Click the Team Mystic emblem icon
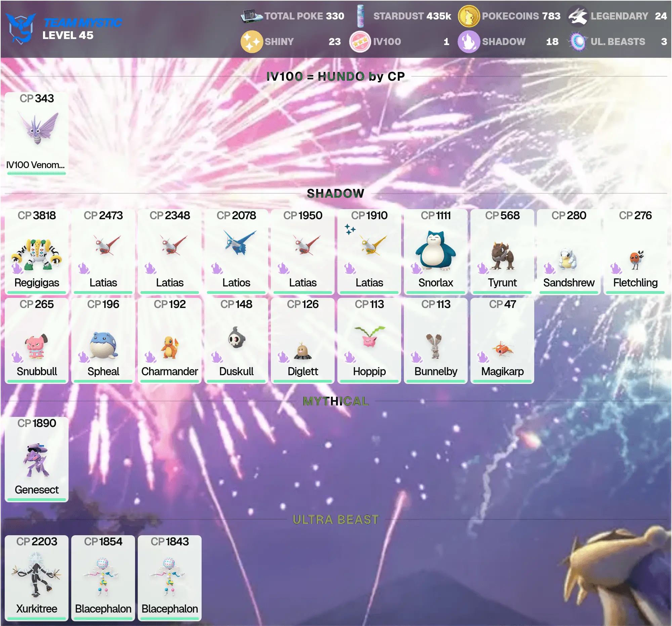 point(21,28)
